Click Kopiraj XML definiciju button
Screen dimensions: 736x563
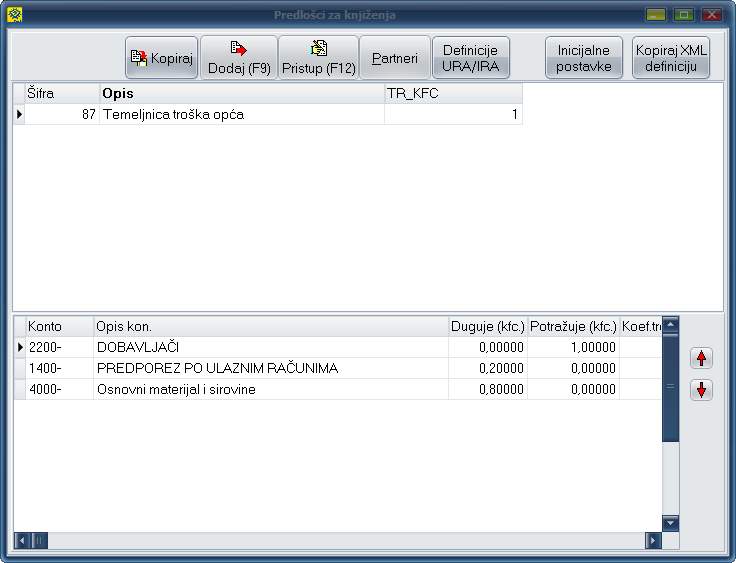[x=671, y=58]
